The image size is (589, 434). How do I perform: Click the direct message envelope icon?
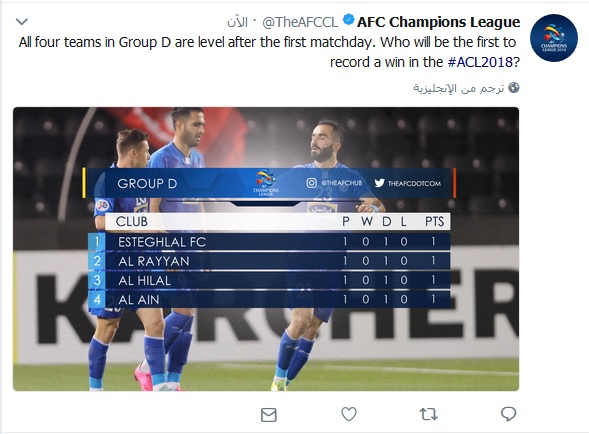tap(269, 415)
